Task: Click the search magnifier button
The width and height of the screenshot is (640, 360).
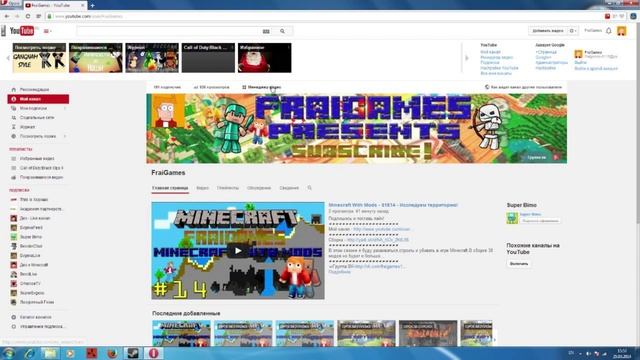Action: (282, 31)
